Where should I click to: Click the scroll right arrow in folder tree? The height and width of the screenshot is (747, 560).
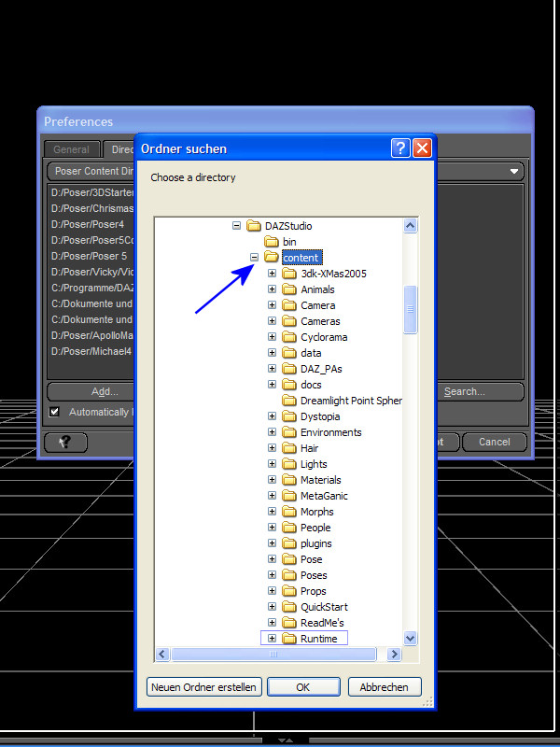click(x=394, y=655)
